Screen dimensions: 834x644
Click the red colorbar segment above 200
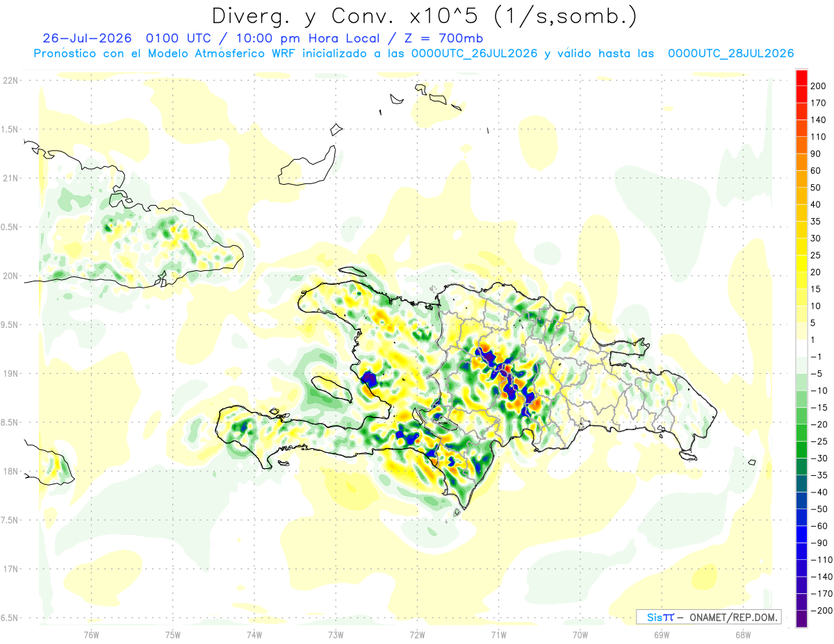click(x=801, y=78)
